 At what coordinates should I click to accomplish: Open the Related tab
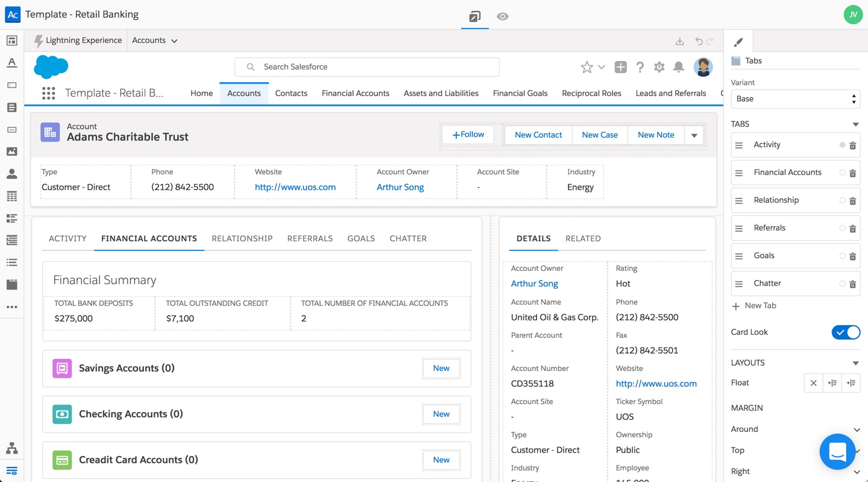[582, 238]
